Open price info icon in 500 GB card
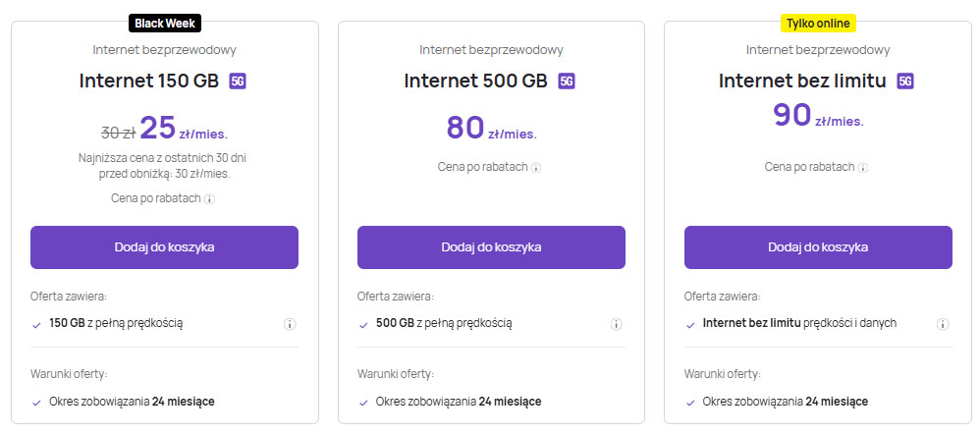Screen dimensions: 980x435 pyautogui.click(x=536, y=168)
